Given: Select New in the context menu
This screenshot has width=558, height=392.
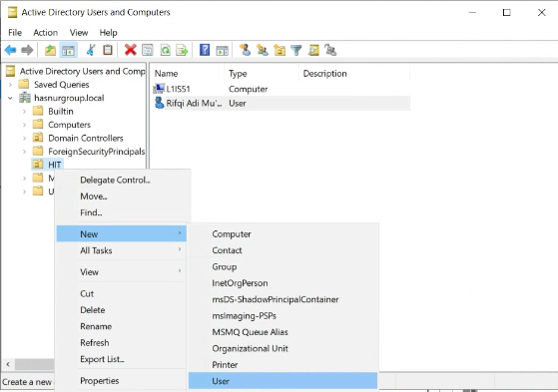Looking at the screenshot, I should pyautogui.click(x=122, y=234).
